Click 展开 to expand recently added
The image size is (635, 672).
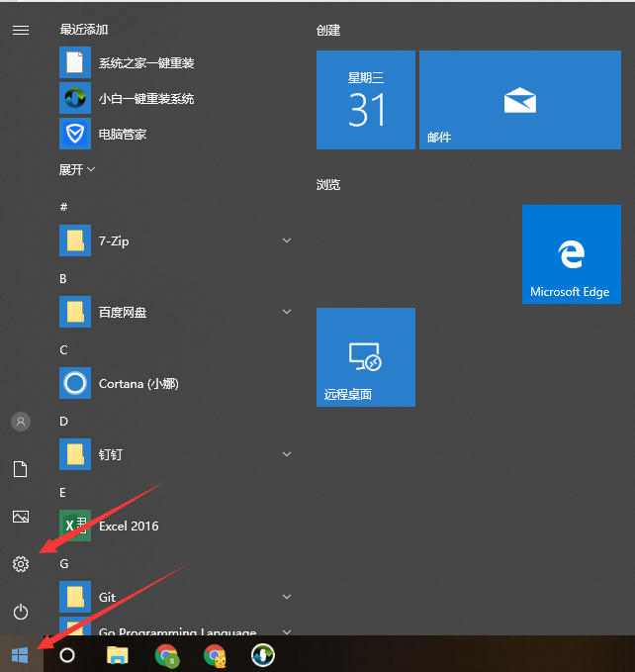(77, 169)
